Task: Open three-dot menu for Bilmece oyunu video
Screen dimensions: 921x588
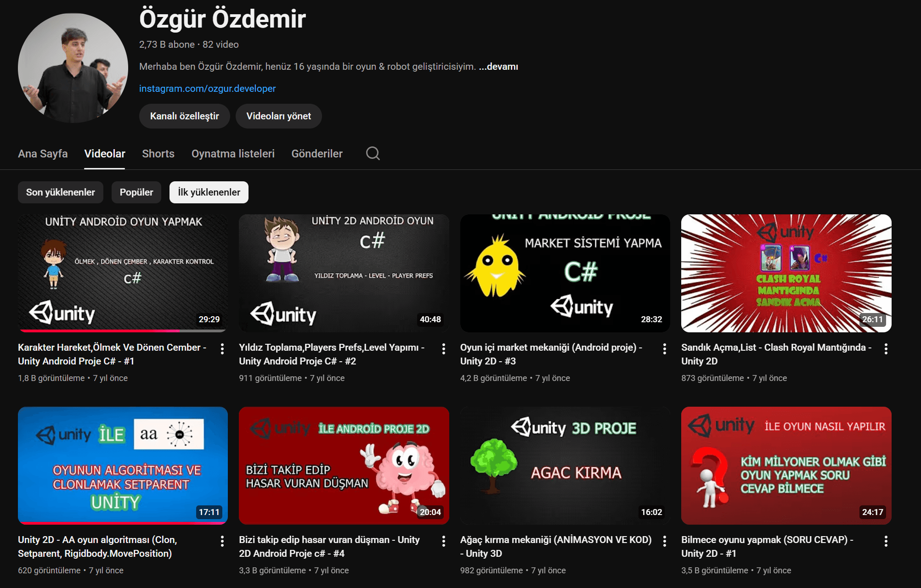Action: 886,541
